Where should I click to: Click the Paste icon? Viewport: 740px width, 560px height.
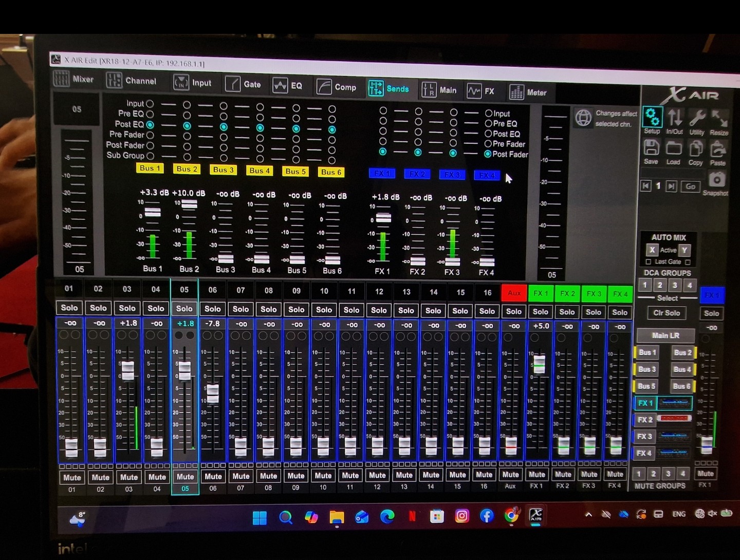(718, 150)
